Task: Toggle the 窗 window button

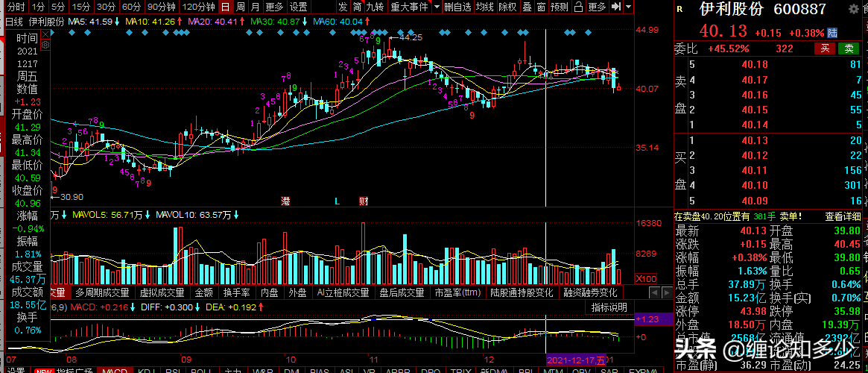Action: tap(541, 7)
